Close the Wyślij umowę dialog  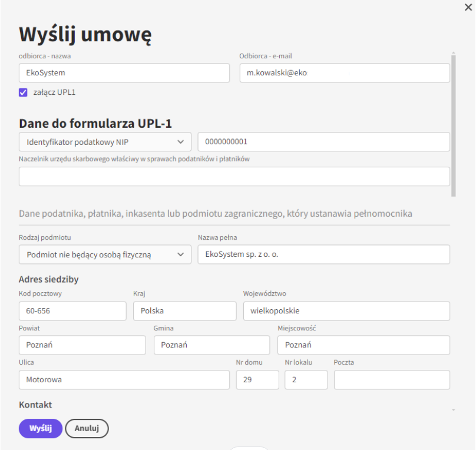468,7
